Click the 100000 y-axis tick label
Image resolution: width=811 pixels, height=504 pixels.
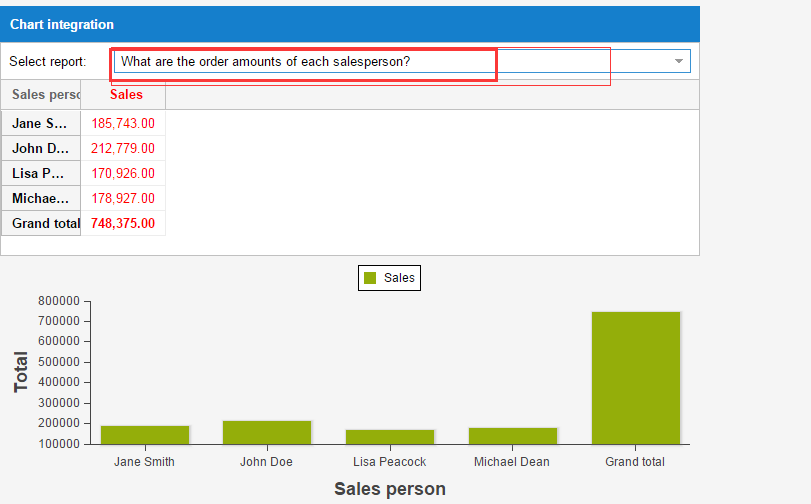pyautogui.click(x=59, y=443)
